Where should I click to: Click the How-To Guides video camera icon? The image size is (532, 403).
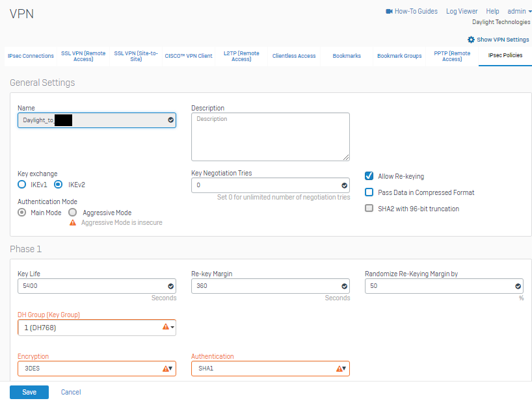click(x=389, y=12)
